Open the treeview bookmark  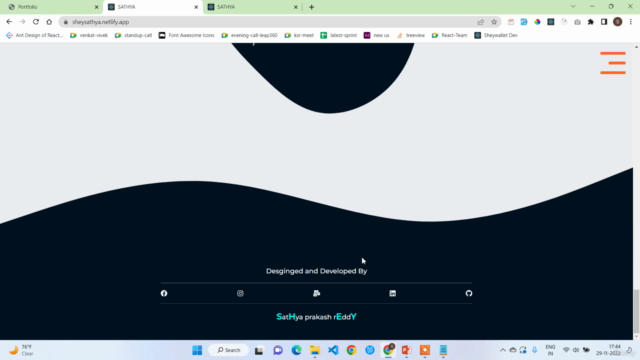coord(411,36)
